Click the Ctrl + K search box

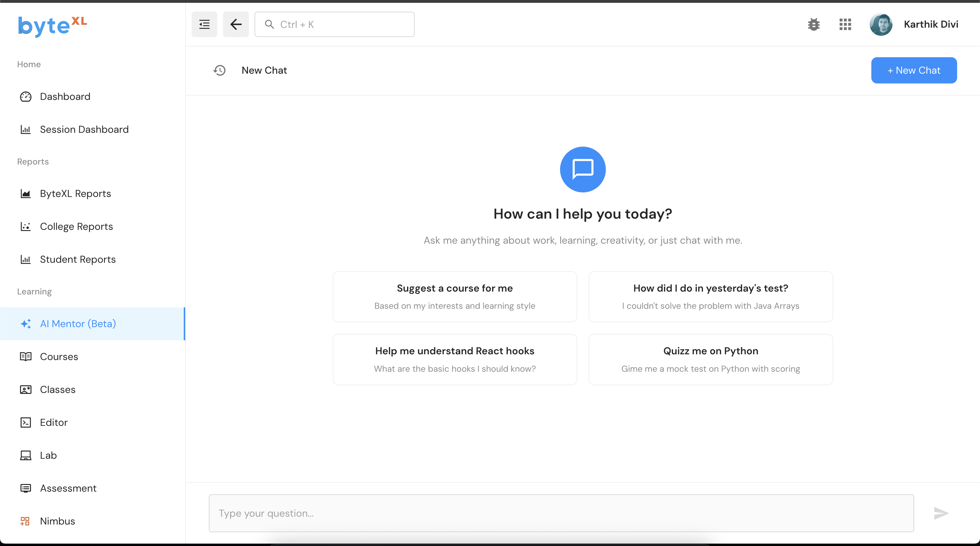pyautogui.click(x=334, y=24)
